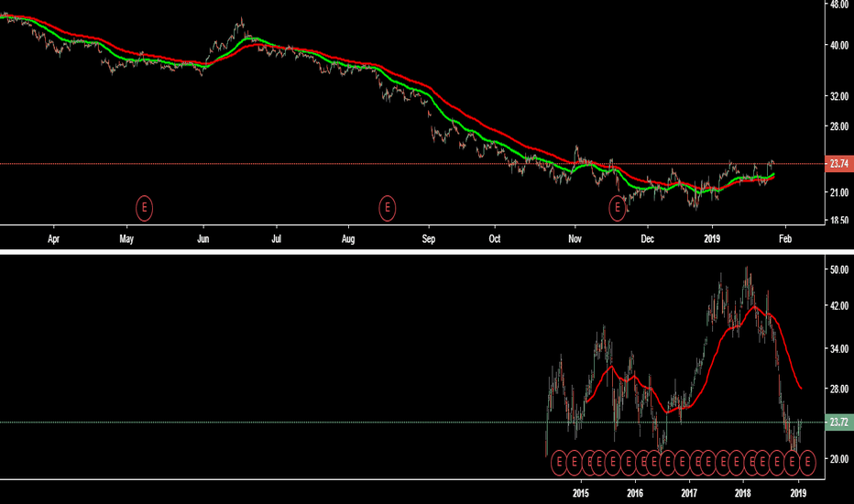Click the Feb label on the time axis
Image resolution: width=854 pixels, height=504 pixels.
coord(785,238)
